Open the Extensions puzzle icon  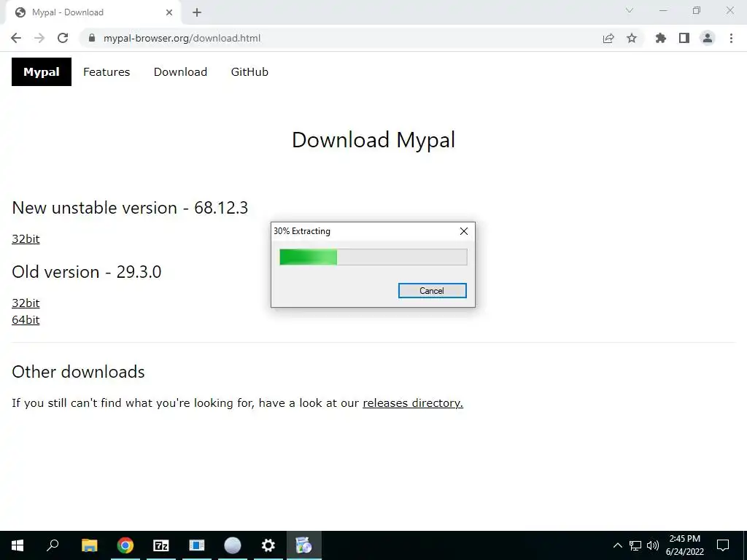point(661,38)
